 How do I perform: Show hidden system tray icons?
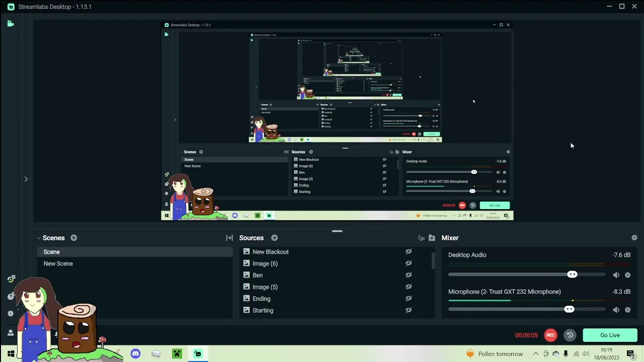point(535,354)
